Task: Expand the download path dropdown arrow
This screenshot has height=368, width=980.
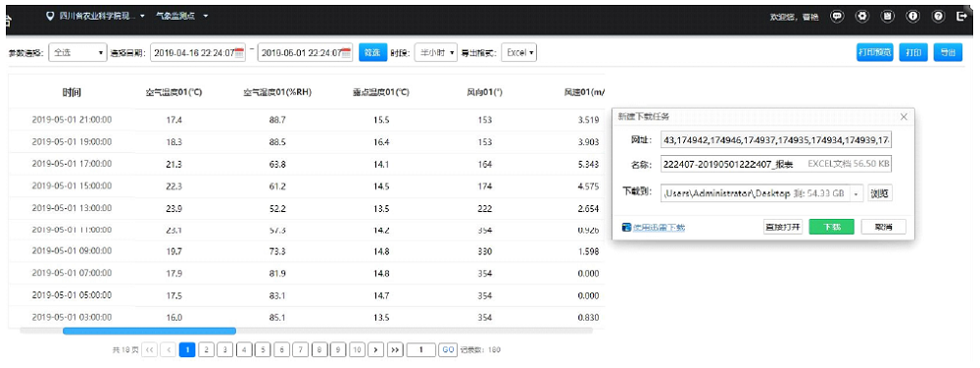Action: [x=857, y=194]
